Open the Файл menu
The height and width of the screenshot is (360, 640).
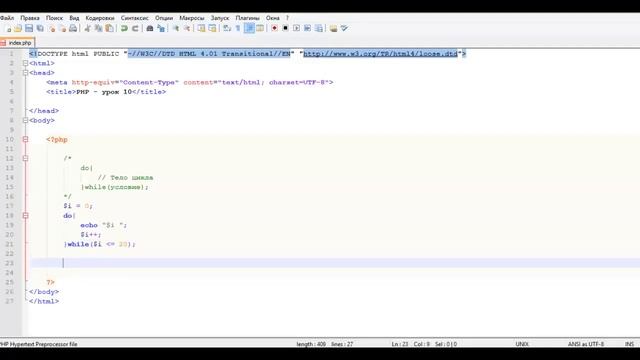coord(7,18)
